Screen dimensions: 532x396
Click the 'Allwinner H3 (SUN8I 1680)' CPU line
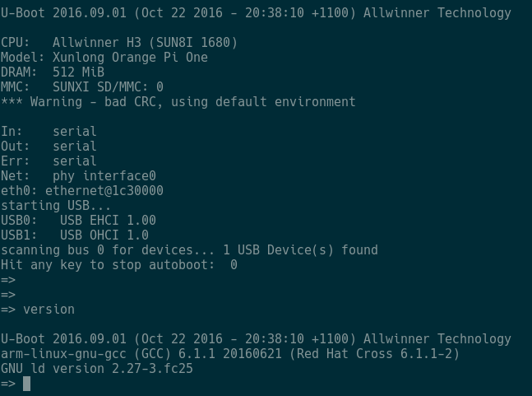tap(118, 43)
